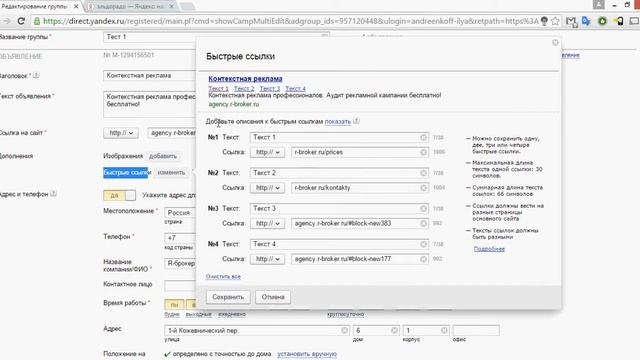
Task: Open help icon next to Адрес и телефон
Action: pos(53,194)
